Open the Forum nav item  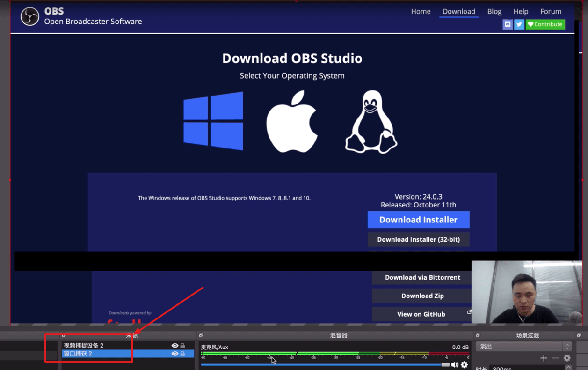click(551, 12)
